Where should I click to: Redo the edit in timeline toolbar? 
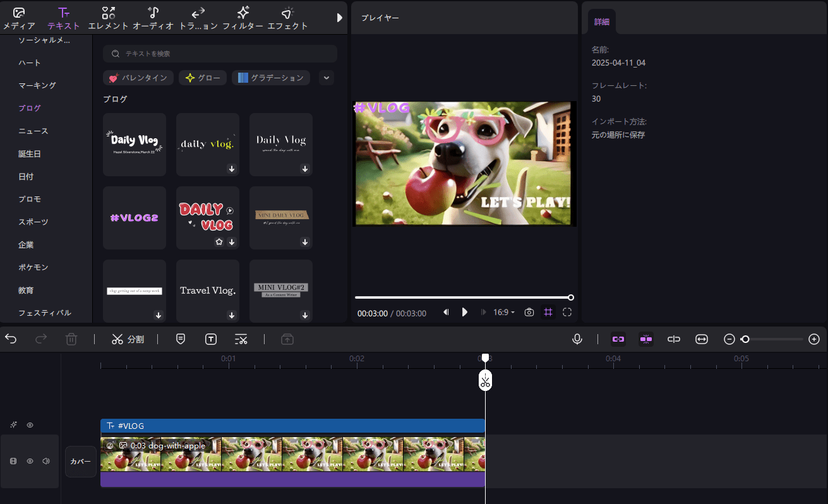[x=41, y=339]
